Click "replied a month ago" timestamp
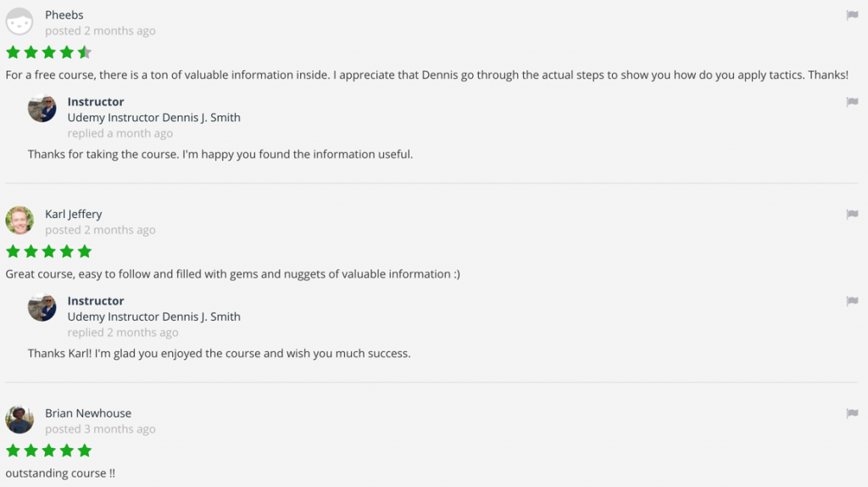The image size is (868, 487). (120, 133)
